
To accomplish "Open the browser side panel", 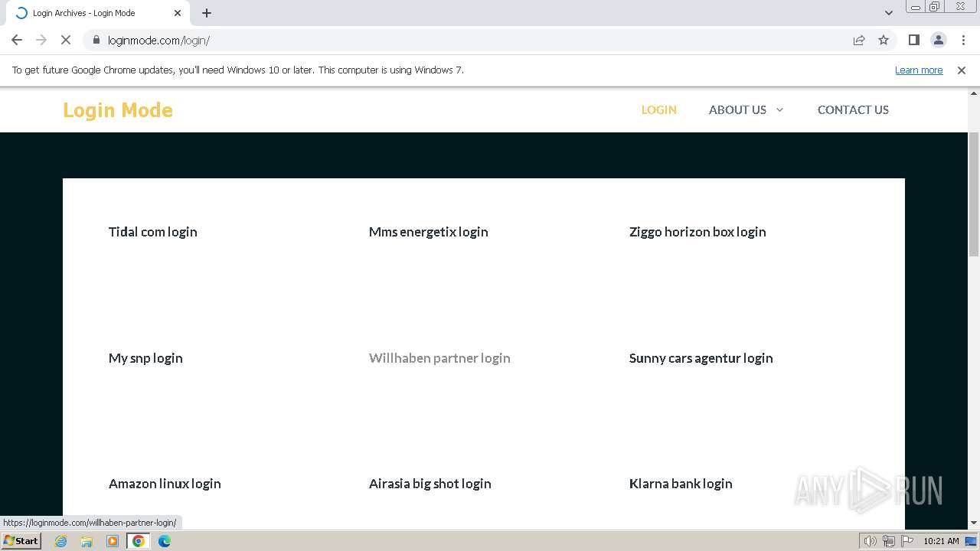I will click(913, 40).
